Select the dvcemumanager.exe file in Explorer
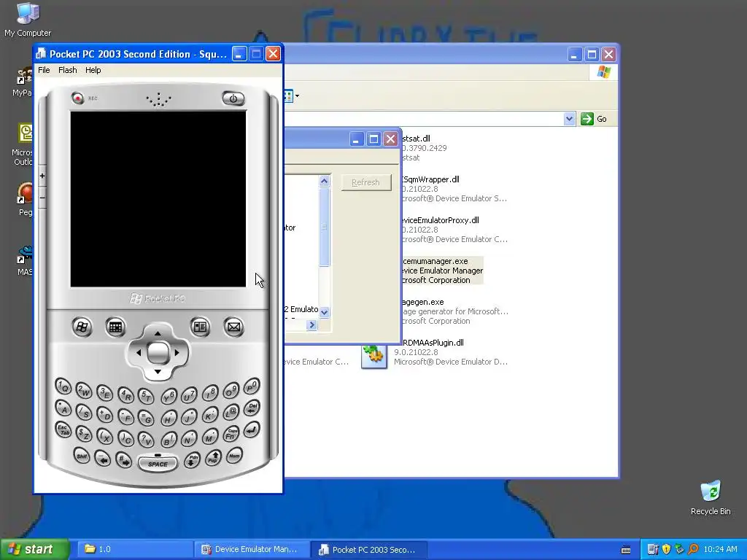 [x=441, y=271]
